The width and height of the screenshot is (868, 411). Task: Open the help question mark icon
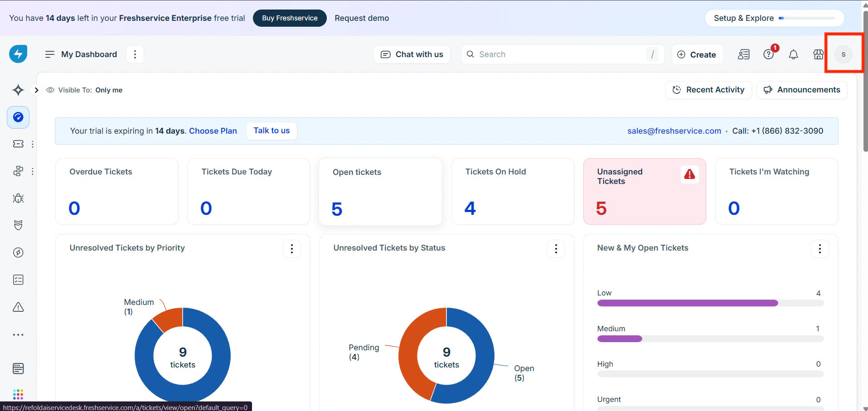click(x=769, y=54)
